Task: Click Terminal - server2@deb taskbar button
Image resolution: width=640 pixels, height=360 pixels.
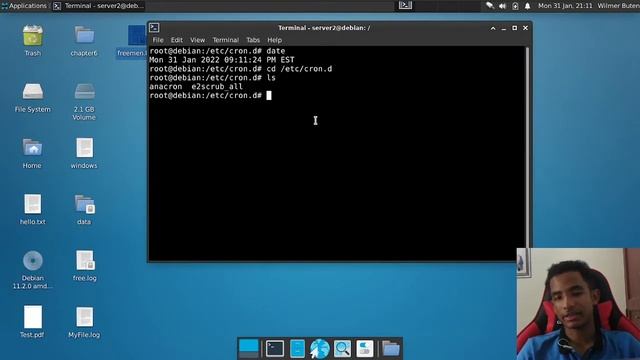Action: click(99, 6)
